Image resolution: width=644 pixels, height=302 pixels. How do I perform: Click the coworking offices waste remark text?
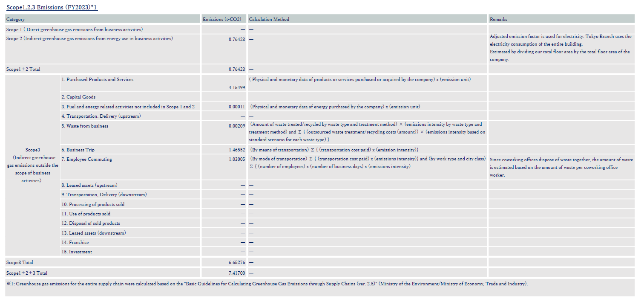point(561,167)
